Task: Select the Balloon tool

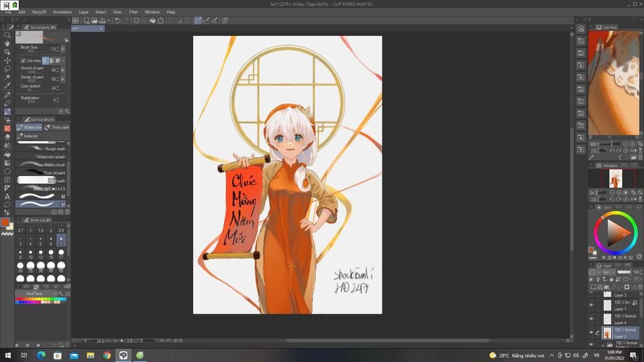Action: [x=7, y=205]
